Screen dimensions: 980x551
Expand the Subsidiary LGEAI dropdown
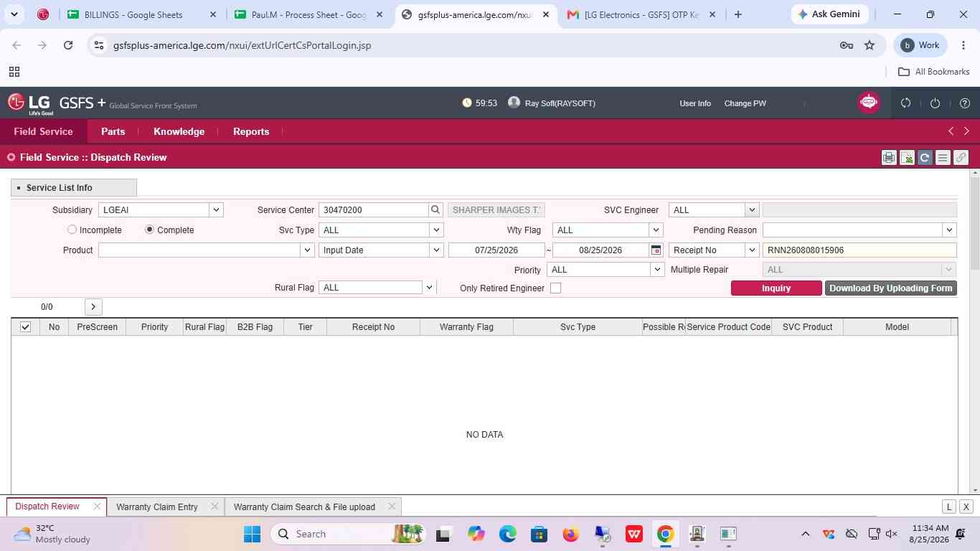216,210
